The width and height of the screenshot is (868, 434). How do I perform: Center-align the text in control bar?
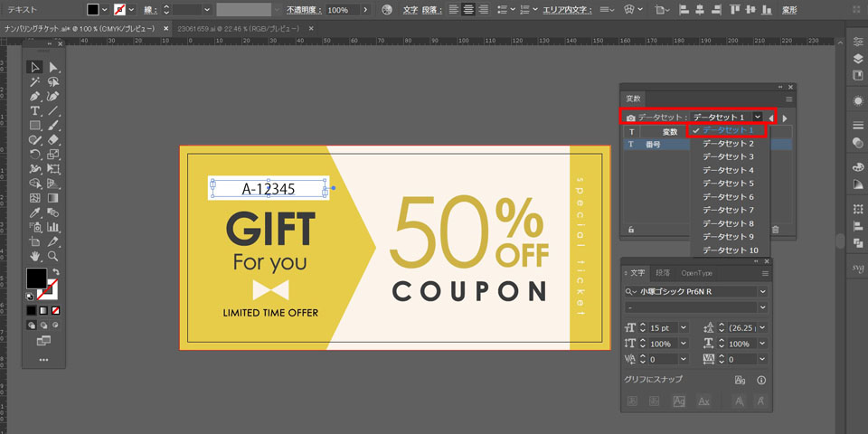[x=468, y=9]
